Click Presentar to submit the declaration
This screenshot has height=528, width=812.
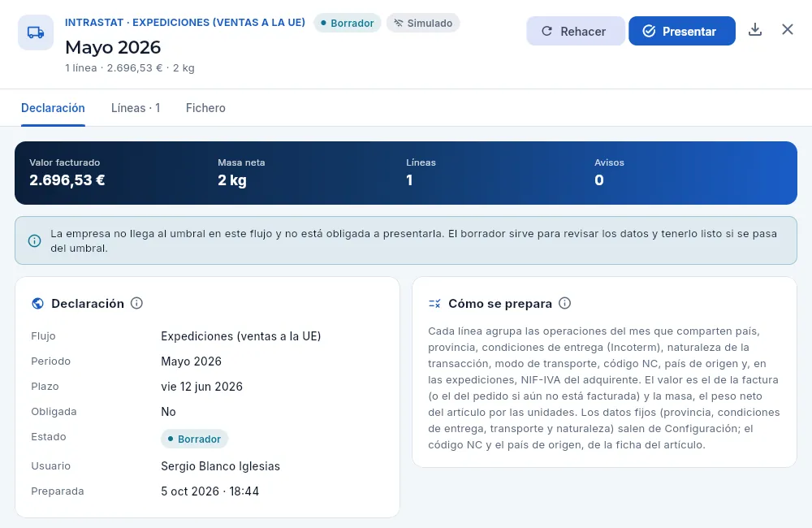(682, 31)
